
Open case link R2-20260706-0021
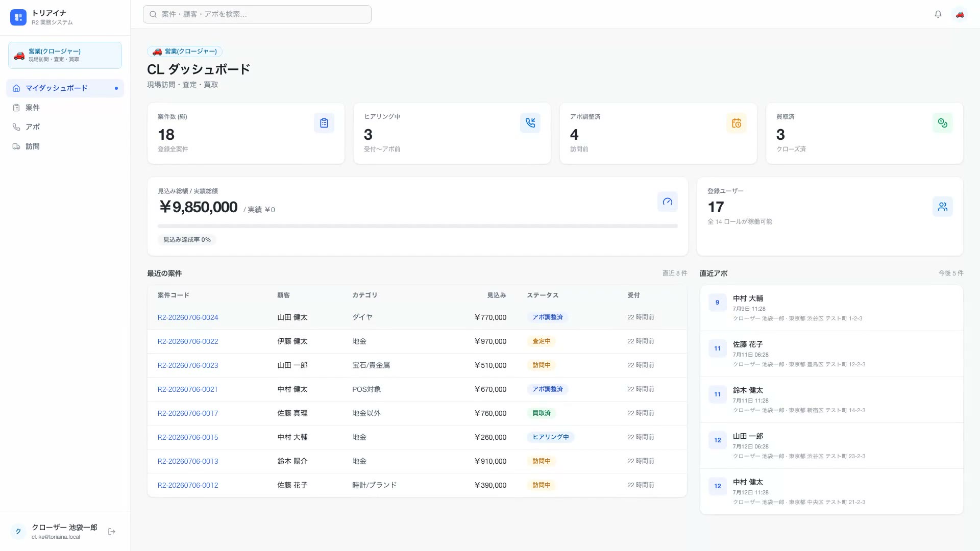[x=188, y=389]
